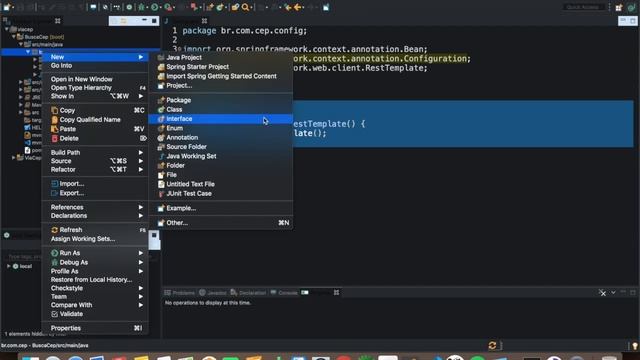The image size is (640, 360).
Task: Click Paste in the context menu
Action: tap(95, 129)
